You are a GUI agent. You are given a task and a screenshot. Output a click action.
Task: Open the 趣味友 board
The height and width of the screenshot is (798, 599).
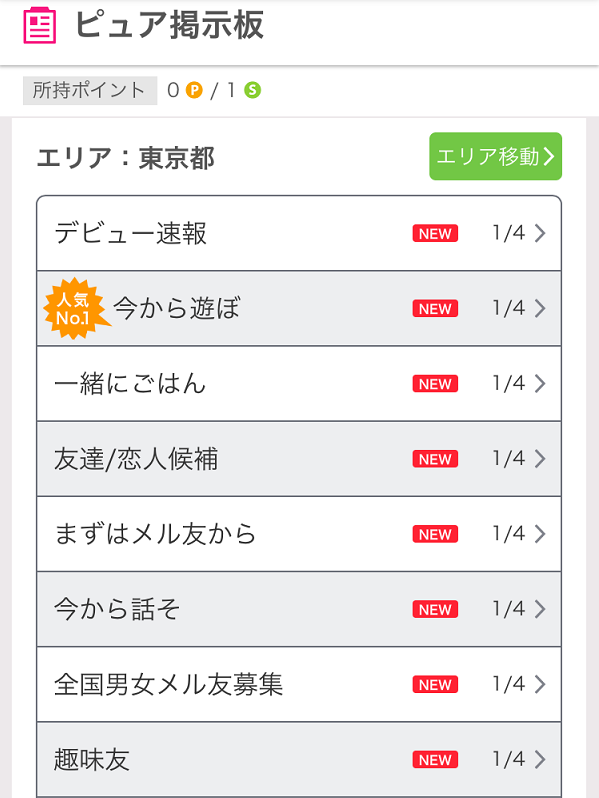tap(299, 759)
